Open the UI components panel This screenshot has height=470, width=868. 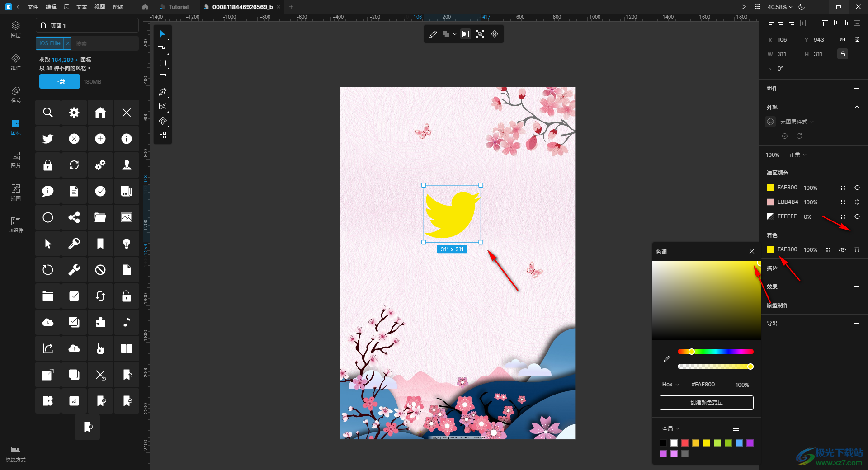click(x=16, y=224)
